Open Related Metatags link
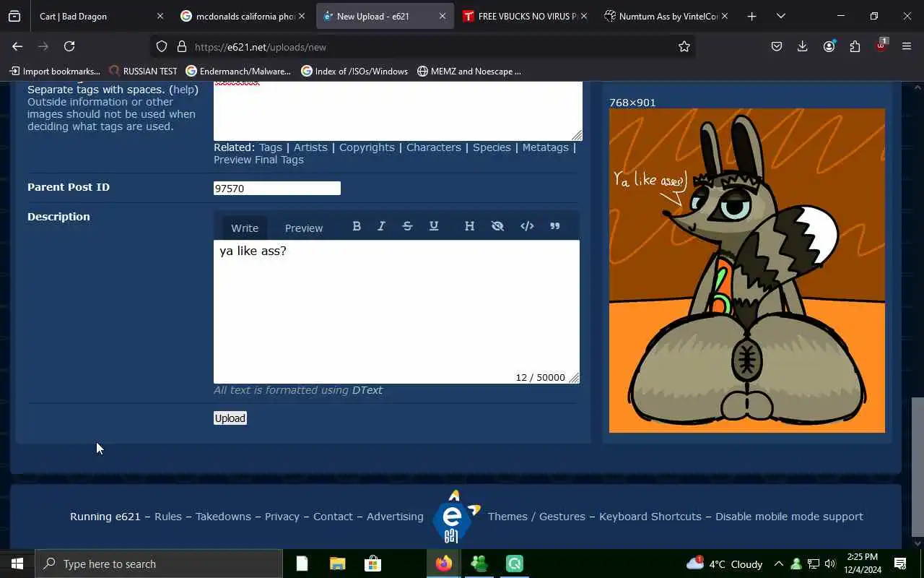This screenshot has width=924, height=578. pyautogui.click(x=546, y=147)
